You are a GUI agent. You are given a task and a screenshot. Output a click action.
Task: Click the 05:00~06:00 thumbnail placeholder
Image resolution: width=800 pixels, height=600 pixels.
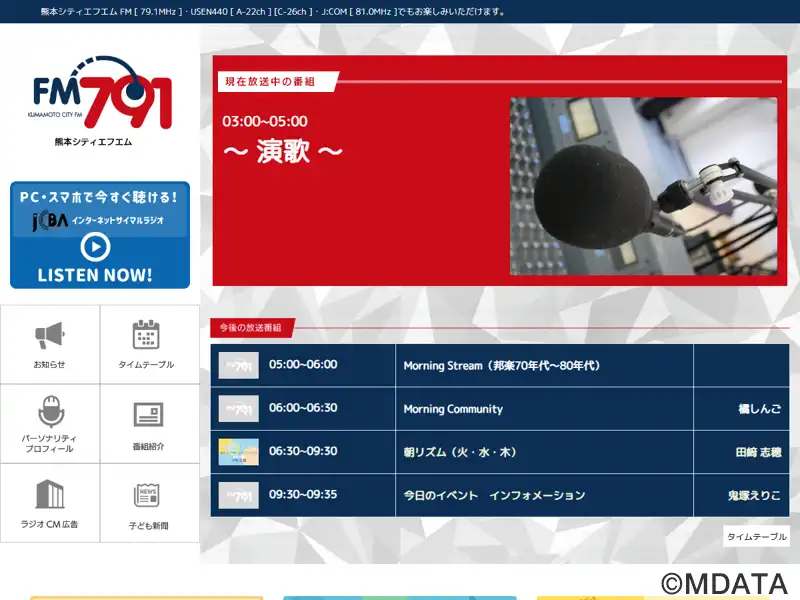239,365
